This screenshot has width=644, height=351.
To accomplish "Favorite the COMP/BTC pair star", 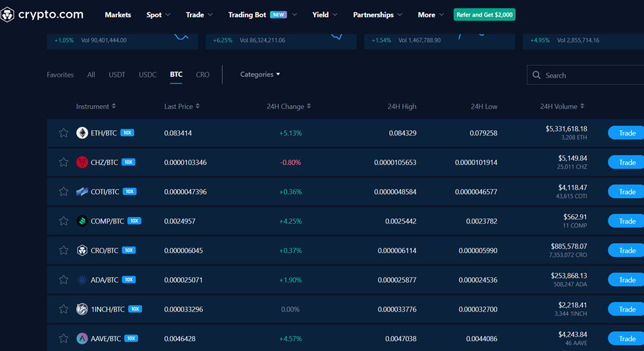I will (63, 221).
